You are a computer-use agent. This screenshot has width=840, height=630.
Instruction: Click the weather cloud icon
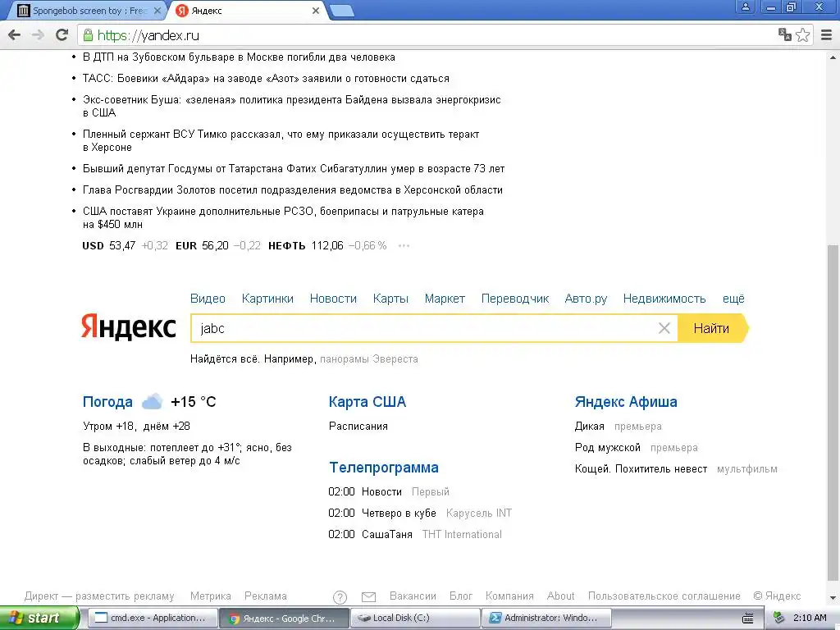click(152, 401)
